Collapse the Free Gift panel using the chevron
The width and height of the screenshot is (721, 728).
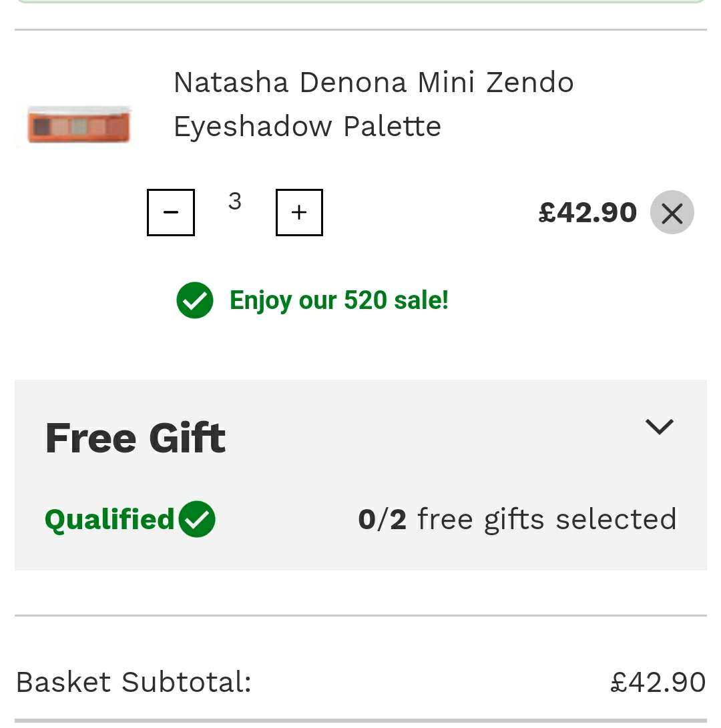point(660,426)
